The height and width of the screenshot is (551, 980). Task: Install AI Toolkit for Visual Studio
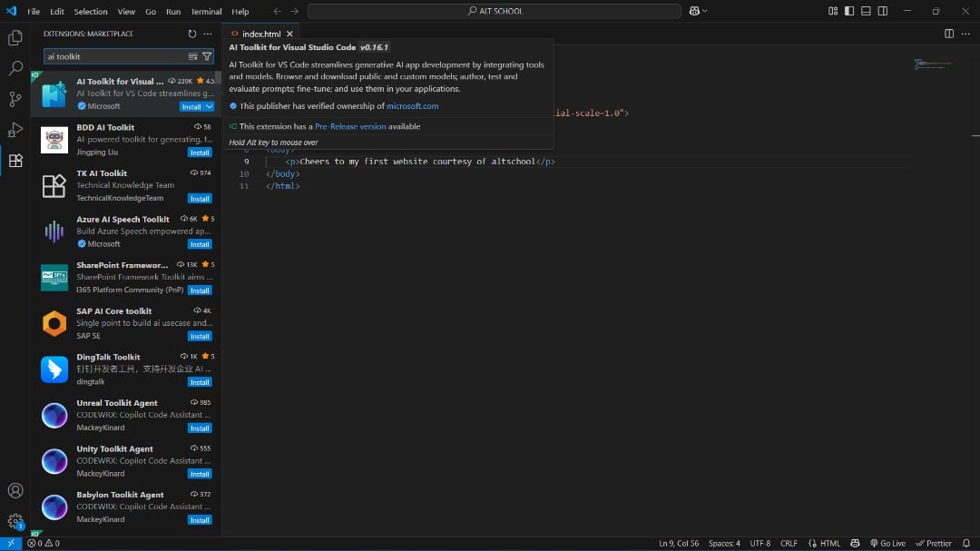(191, 107)
